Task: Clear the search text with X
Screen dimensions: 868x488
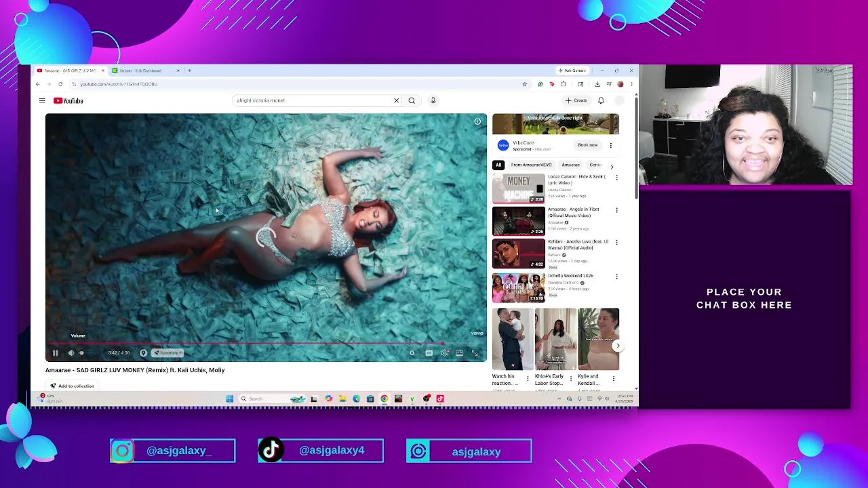Action: [397, 100]
